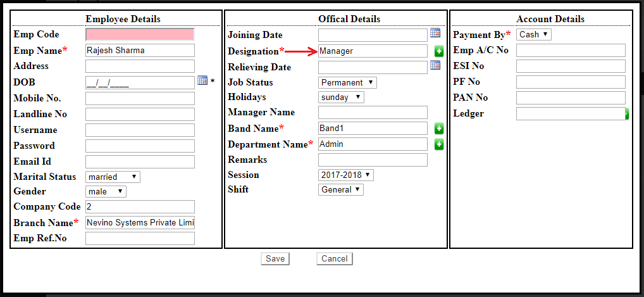Open the DOB calendar picker icon
The width and height of the screenshot is (644, 297).
[x=202, y=80]
